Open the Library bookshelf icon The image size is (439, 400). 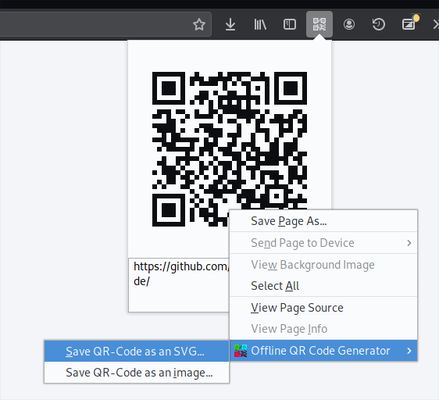pyautogui.click(x=260, y=24)
